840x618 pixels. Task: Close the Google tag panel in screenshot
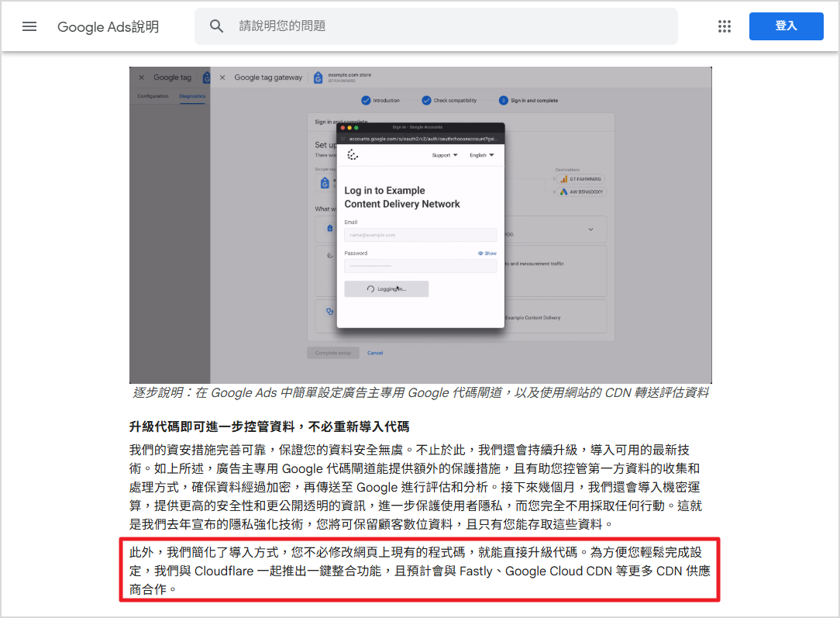[x=142, y=78]
